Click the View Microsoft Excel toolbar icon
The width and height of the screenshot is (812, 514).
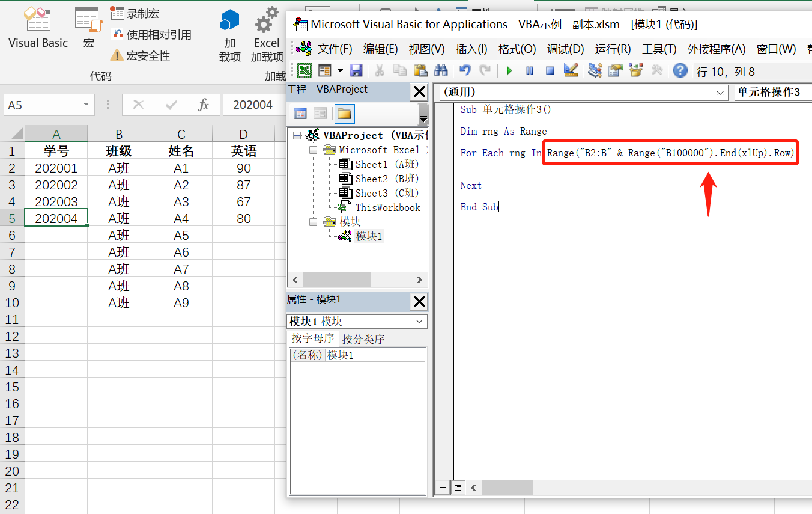304,70
